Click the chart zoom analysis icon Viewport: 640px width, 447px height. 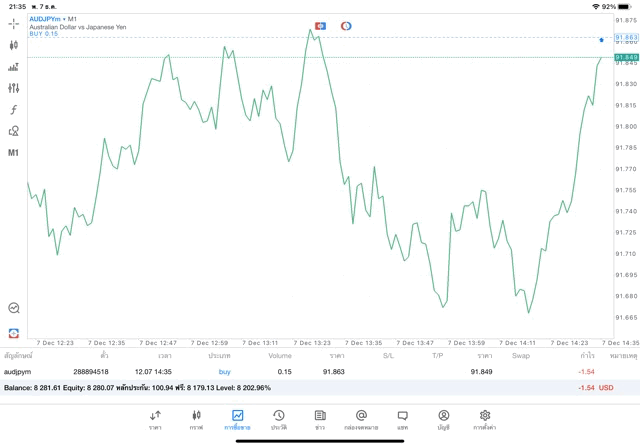(x=13, y=308)
